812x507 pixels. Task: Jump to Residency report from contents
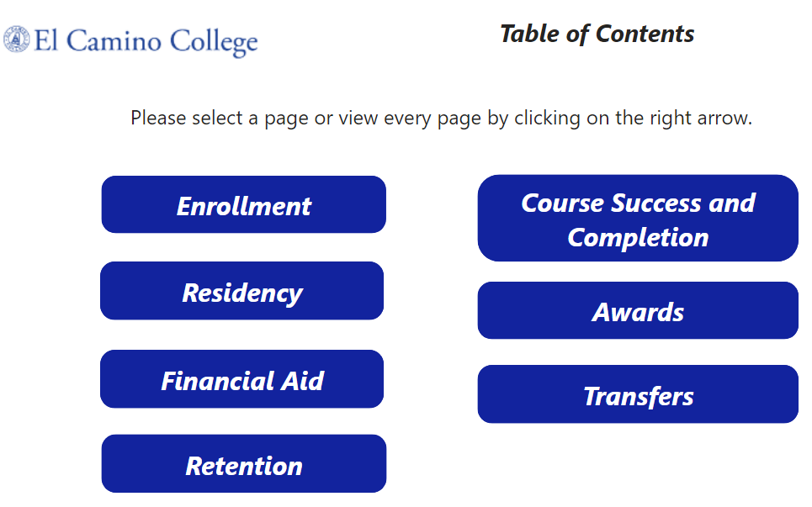click(241, 291)
